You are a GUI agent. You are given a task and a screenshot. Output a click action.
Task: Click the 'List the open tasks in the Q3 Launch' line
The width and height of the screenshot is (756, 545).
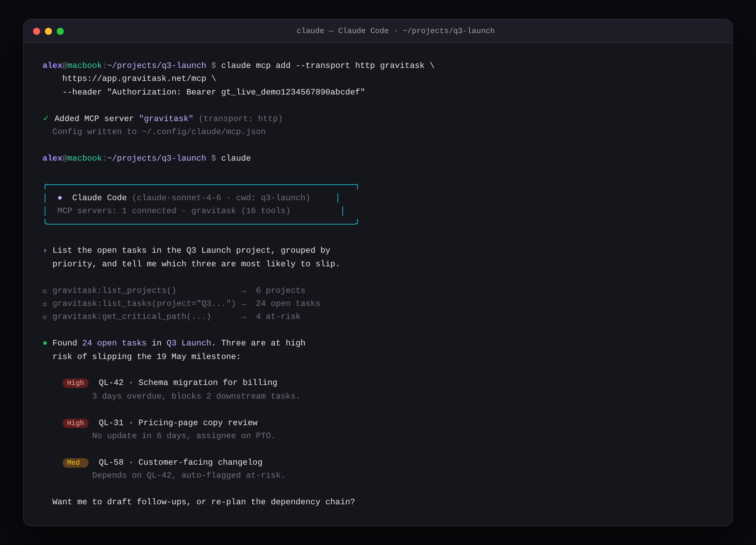pyautogui.click(x=191, y=250)
